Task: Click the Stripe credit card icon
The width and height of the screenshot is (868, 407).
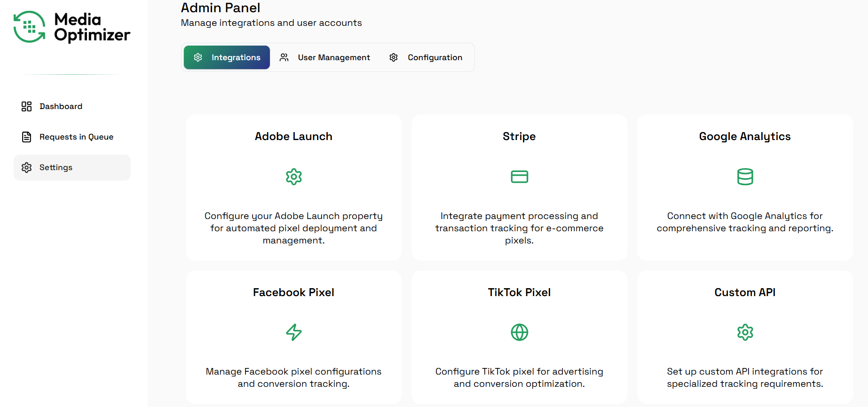Action: tap(519, 177)
